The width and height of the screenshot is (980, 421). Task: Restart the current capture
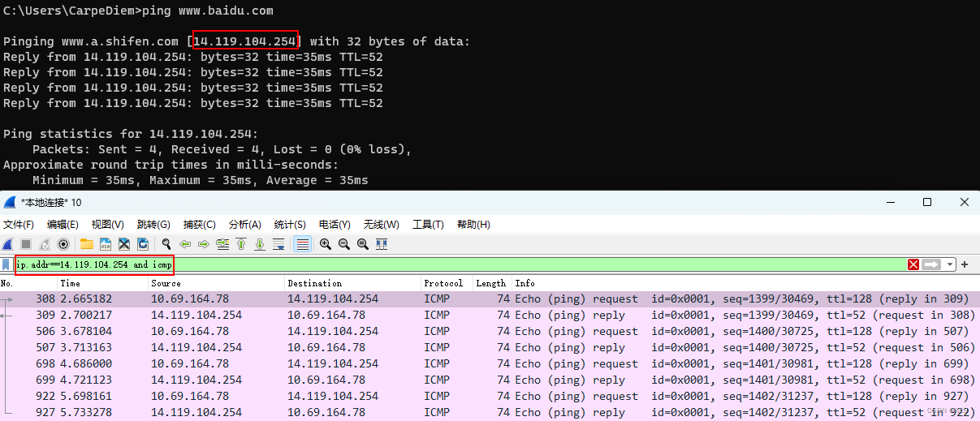pos(44,244)
